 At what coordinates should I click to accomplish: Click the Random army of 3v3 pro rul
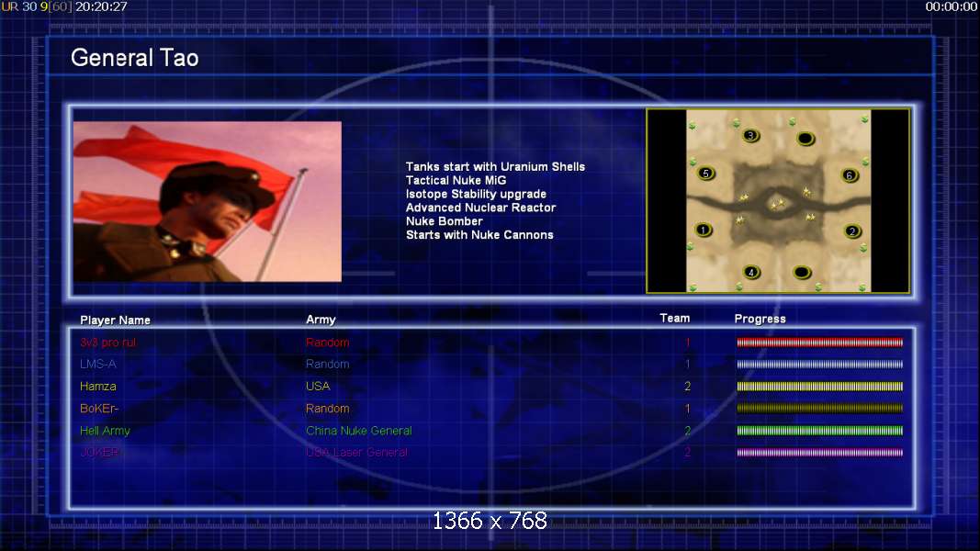tap(328, 343)
